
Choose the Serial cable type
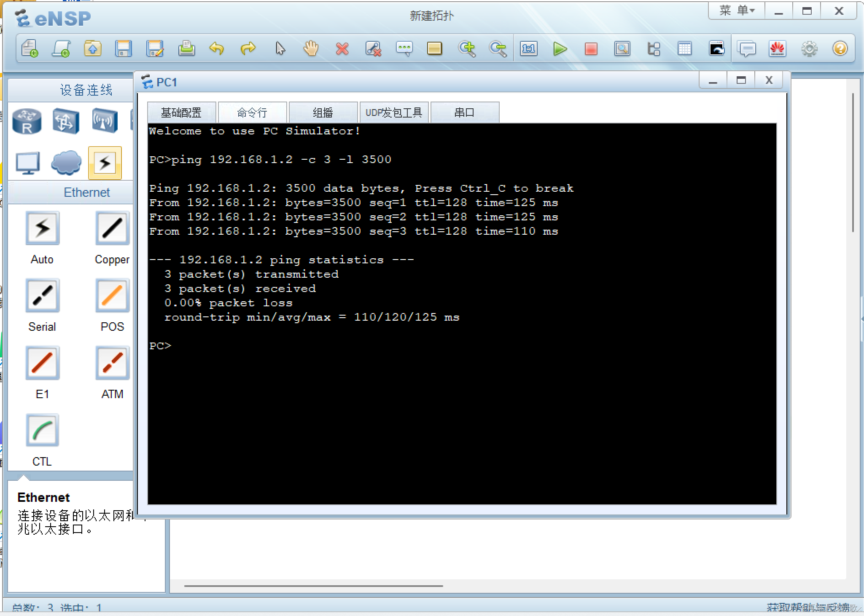click(x=42, y=296)
